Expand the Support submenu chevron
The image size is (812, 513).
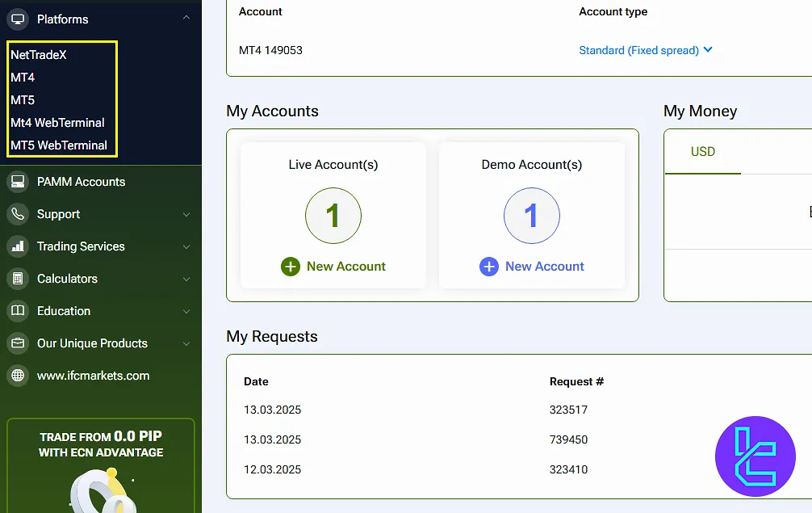[x=186, y=215]
